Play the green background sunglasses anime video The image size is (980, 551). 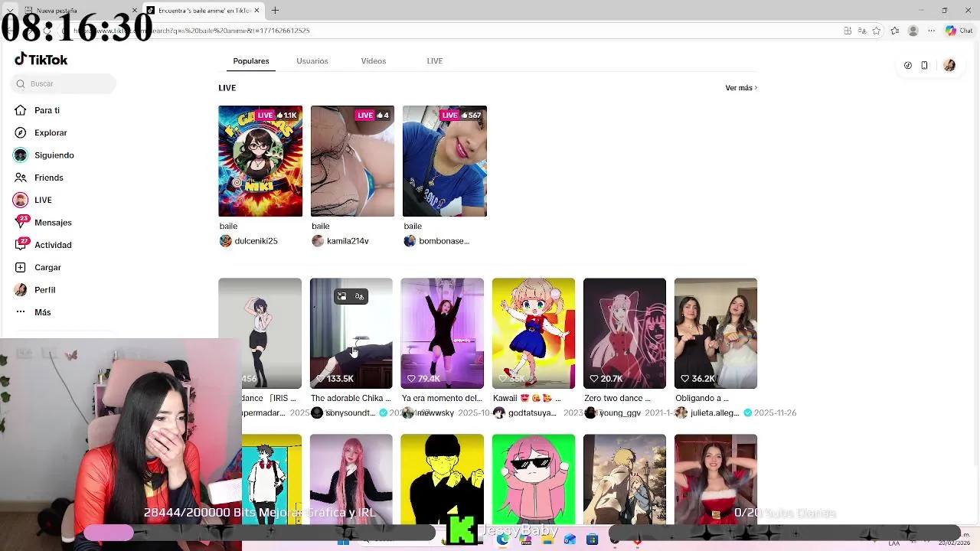pos(534,479)
